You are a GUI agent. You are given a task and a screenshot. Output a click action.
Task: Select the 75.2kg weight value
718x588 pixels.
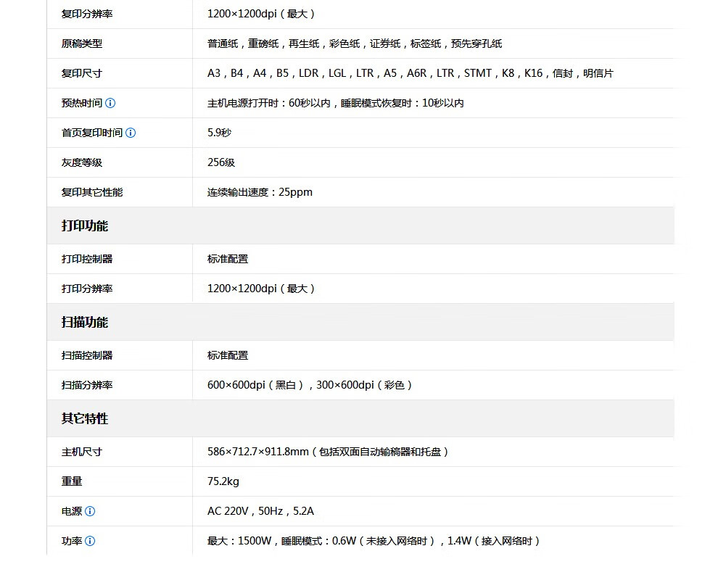[x=223, y=481]
